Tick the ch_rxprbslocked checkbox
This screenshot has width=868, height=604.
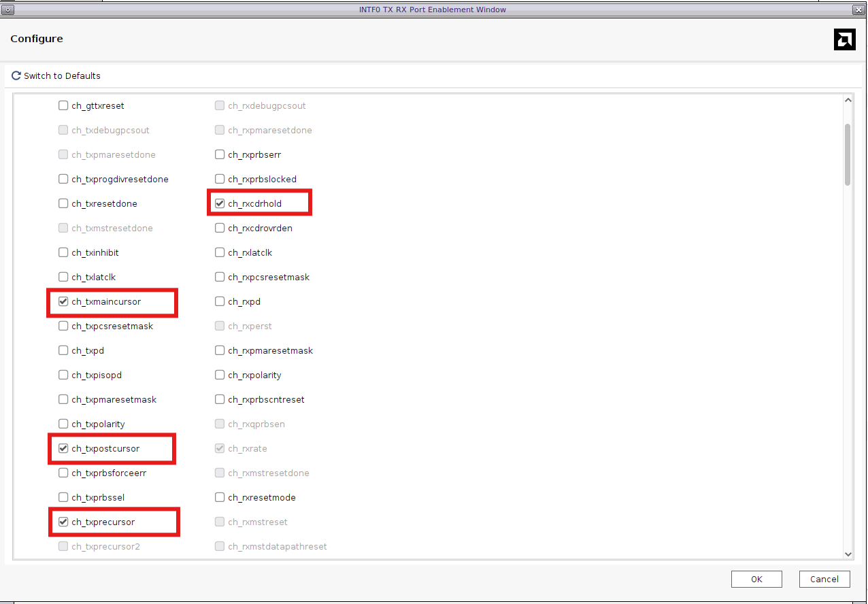pyautogui.click(x=220, y=179)
